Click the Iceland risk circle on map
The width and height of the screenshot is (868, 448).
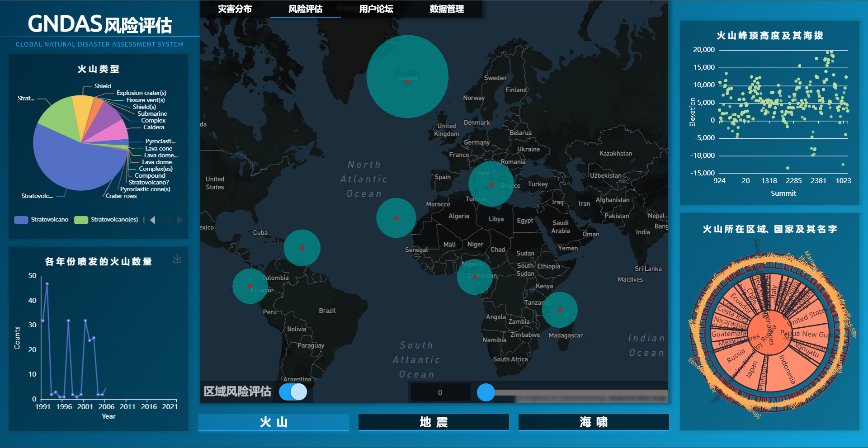tap(407, 76)
